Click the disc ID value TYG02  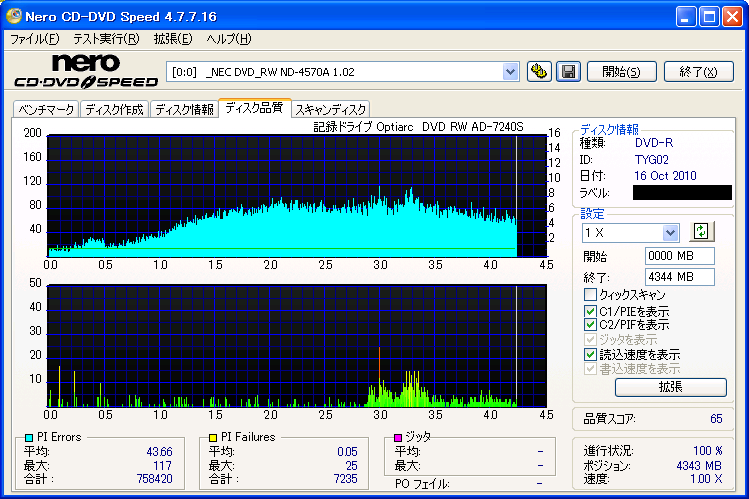coord(652,159)
